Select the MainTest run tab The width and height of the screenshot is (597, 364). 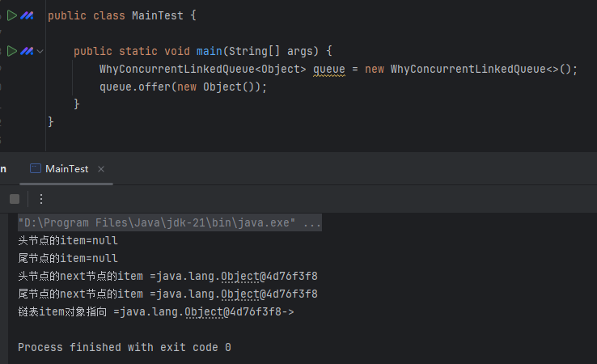click(x=66, y=168)
